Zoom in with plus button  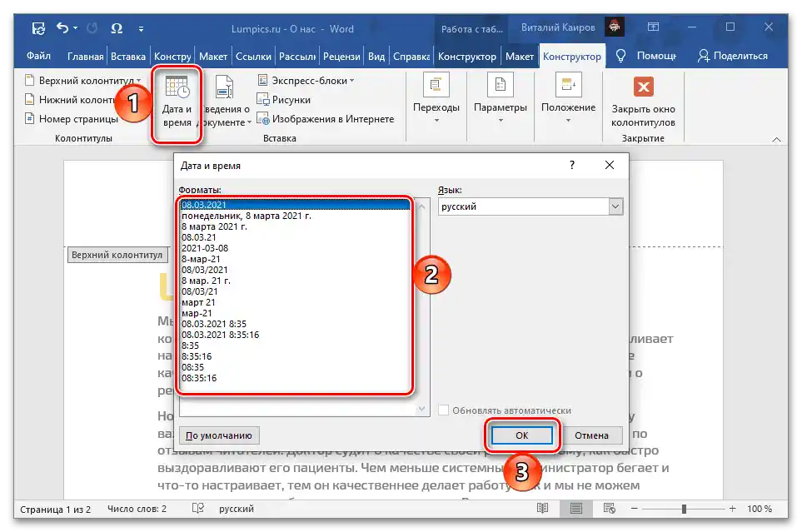click(732, 509)
